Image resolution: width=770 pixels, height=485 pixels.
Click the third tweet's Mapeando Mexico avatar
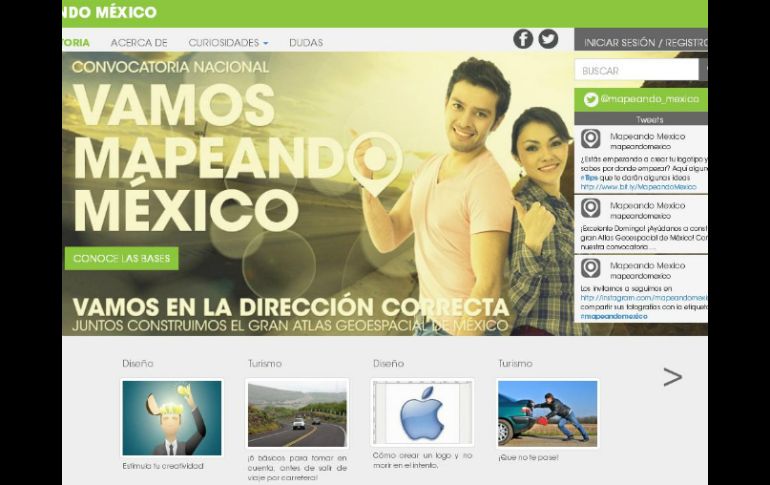[591, 269]
